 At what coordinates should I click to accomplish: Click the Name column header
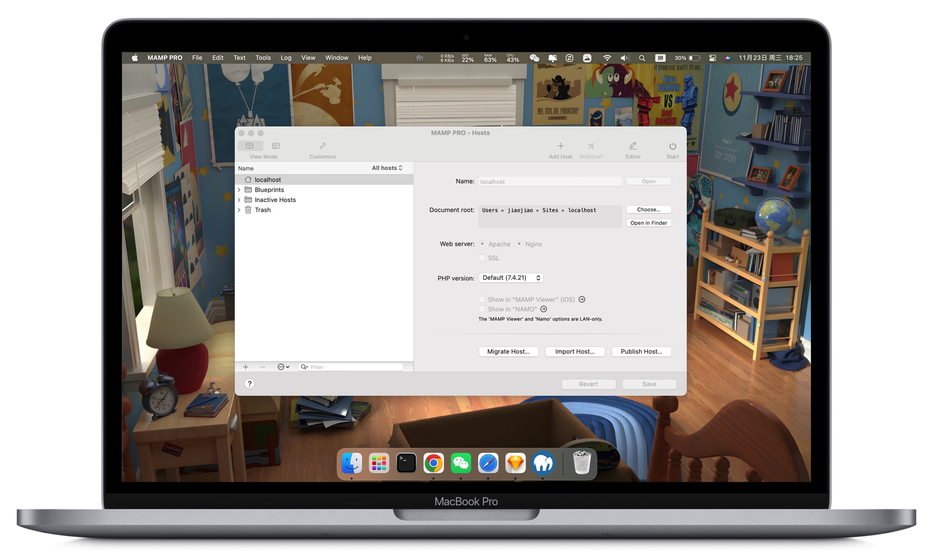(x=246, y=168)
